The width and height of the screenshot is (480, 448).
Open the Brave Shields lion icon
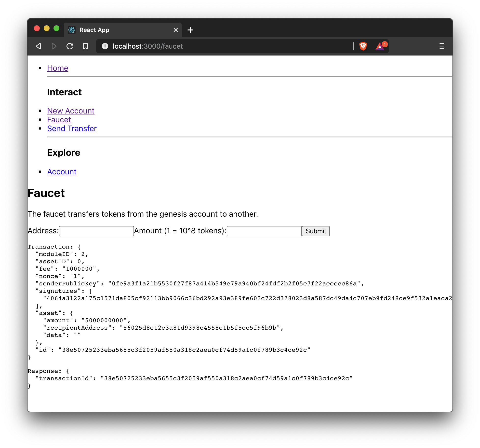point(363,46)
